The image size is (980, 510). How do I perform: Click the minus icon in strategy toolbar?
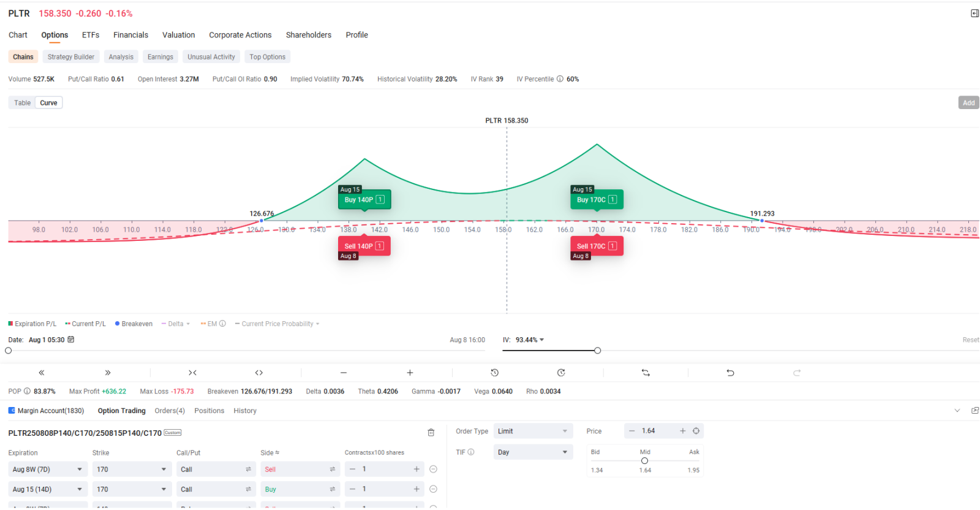coord(344,373)
